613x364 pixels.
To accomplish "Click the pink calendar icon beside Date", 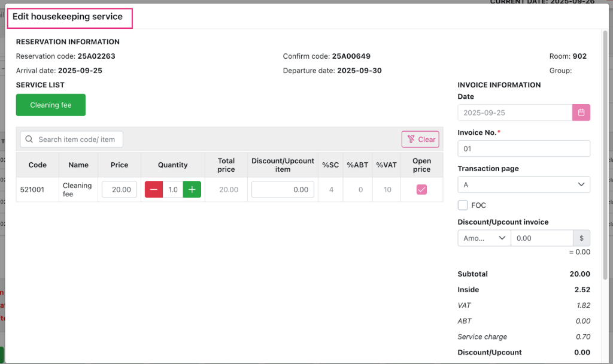I will (x=581, y=113).
